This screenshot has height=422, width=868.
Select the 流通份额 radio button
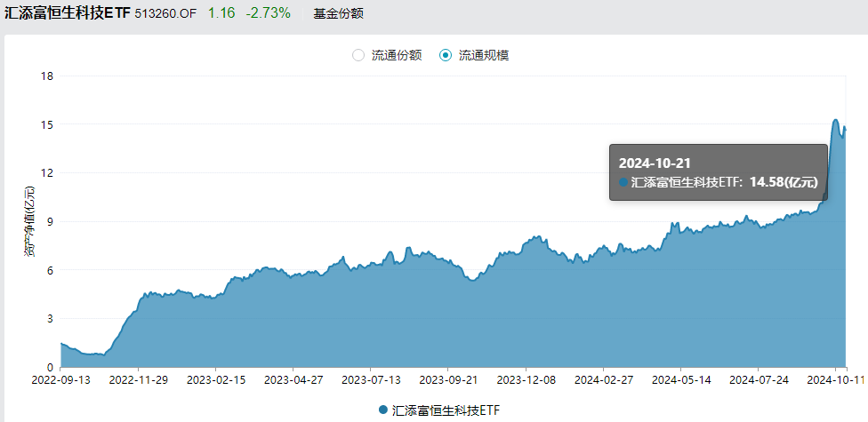click(359, 55)
